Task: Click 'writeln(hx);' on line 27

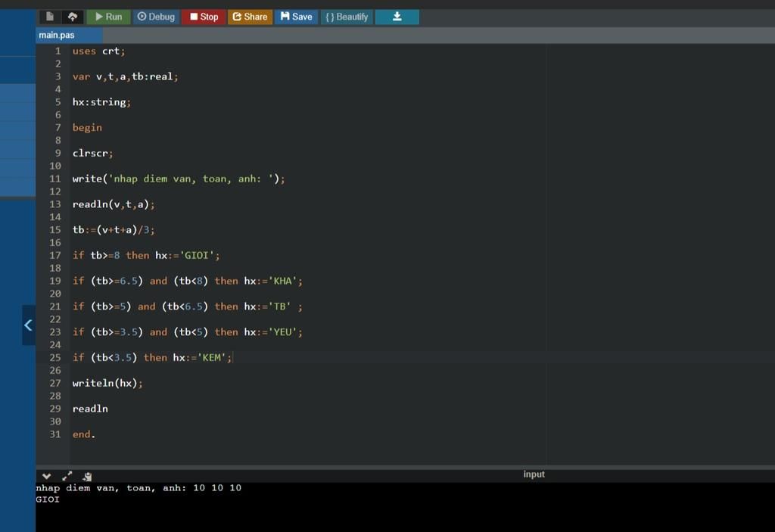Action: [x=107, y=383]
